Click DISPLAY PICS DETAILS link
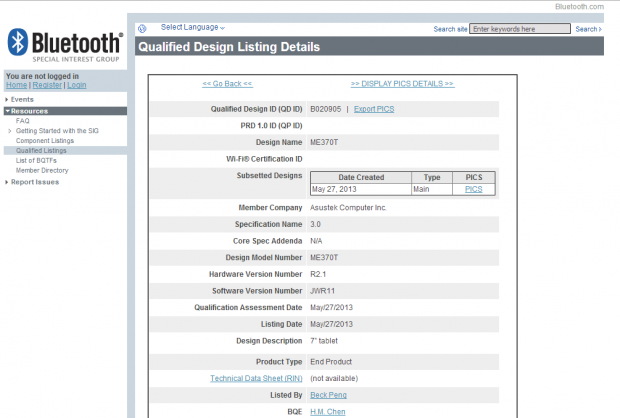Viewport: 620px width, 418px height. click(402, 84)
